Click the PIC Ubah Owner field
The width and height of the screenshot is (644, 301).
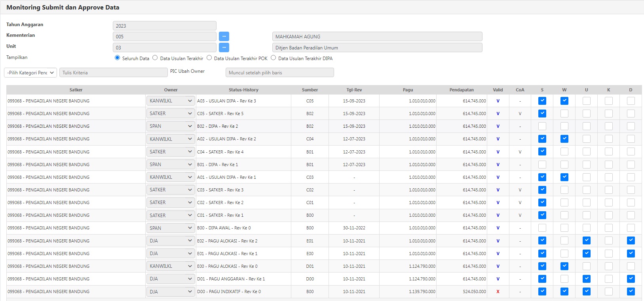279,73
